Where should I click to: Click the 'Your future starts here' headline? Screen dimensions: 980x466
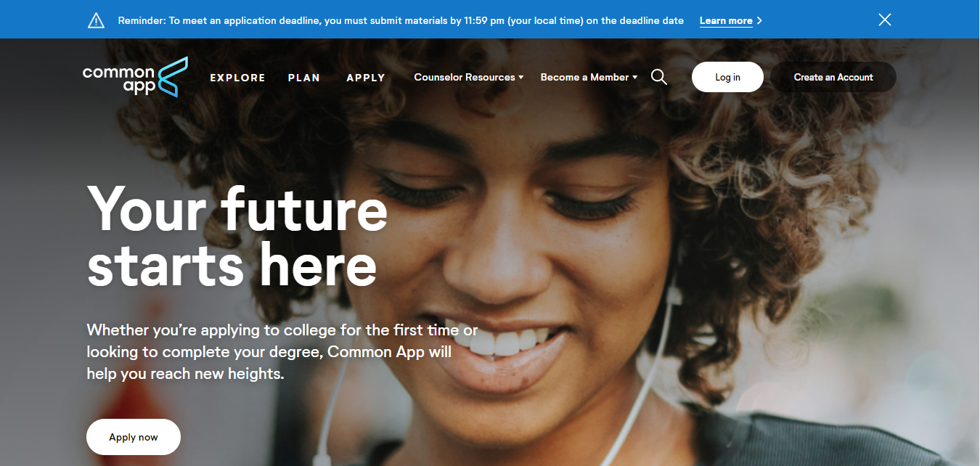[x=237, y=237]
